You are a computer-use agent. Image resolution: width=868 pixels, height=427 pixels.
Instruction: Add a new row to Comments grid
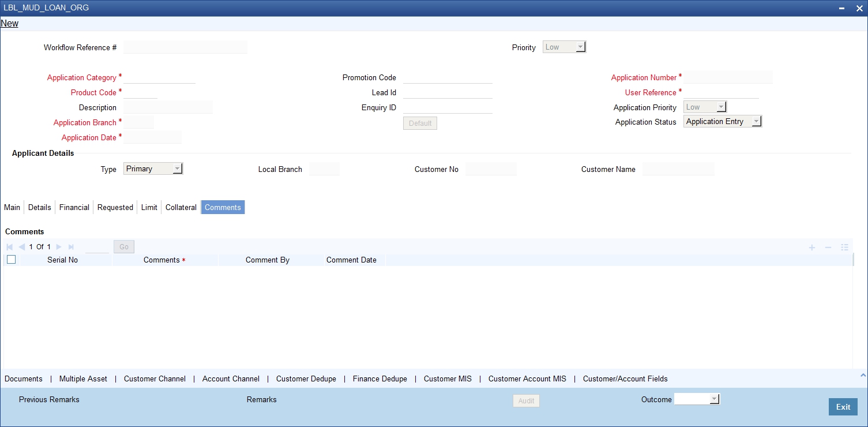click(x=811, y=247)
